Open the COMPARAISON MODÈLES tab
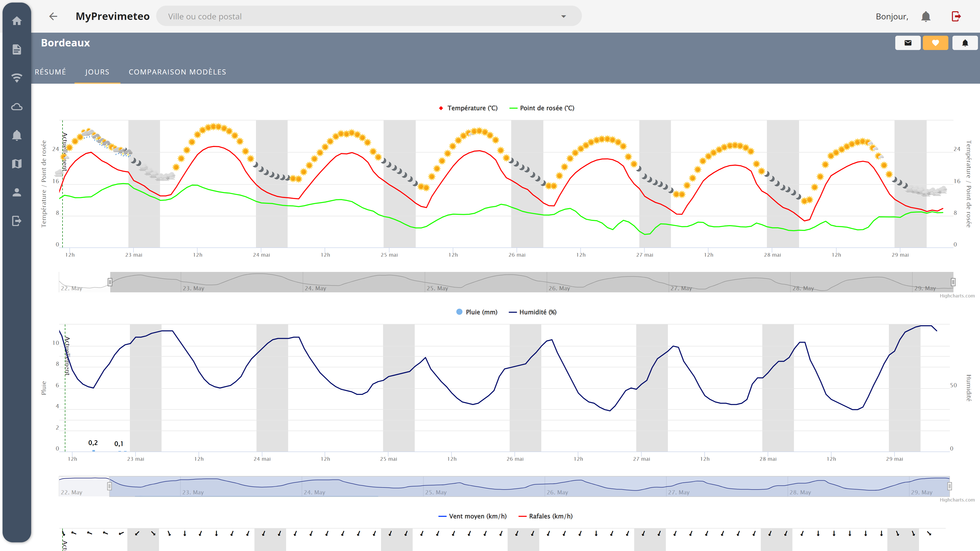Image resolution: width=980 pixels, height=551 pixels. pyautogui.click(x=177, y=72)
